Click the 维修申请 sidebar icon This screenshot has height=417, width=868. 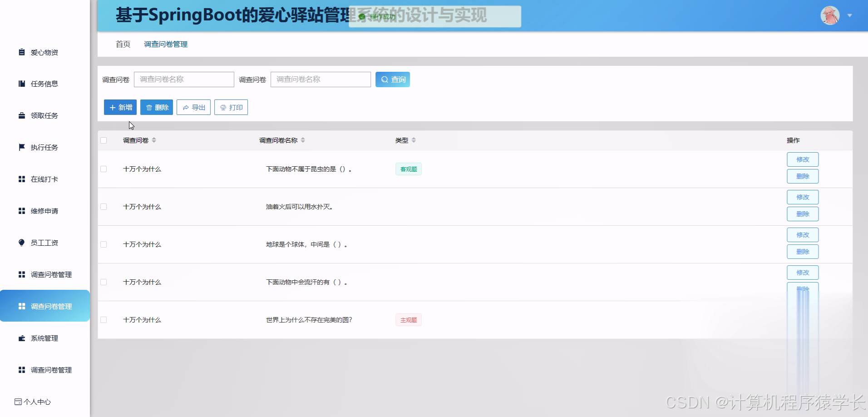[x=21, y=211]
